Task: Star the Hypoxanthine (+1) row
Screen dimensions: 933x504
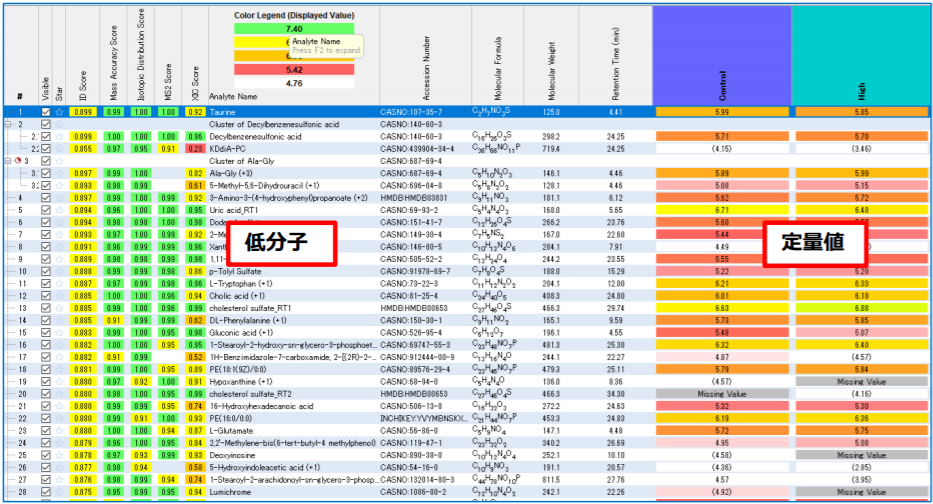Action: [59, 381]
